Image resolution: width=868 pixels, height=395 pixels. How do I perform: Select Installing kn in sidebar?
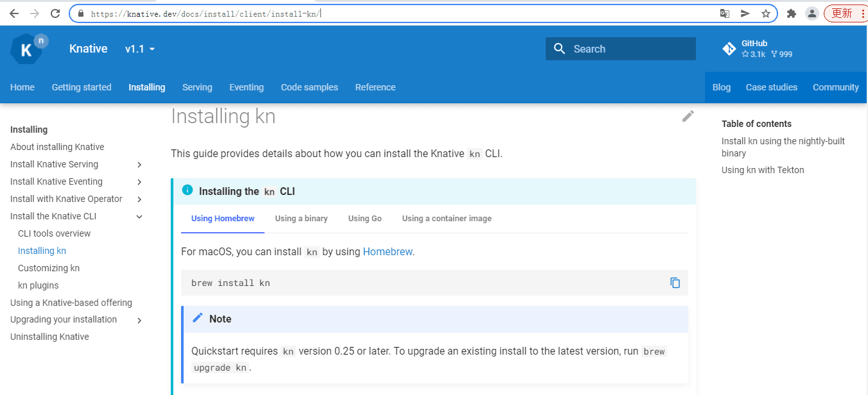(42, 251)
